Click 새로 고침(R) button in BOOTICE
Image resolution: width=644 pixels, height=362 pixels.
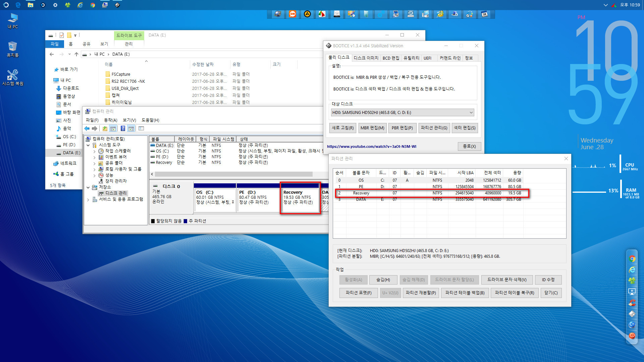pyautogui.click(x=343, y=128)
